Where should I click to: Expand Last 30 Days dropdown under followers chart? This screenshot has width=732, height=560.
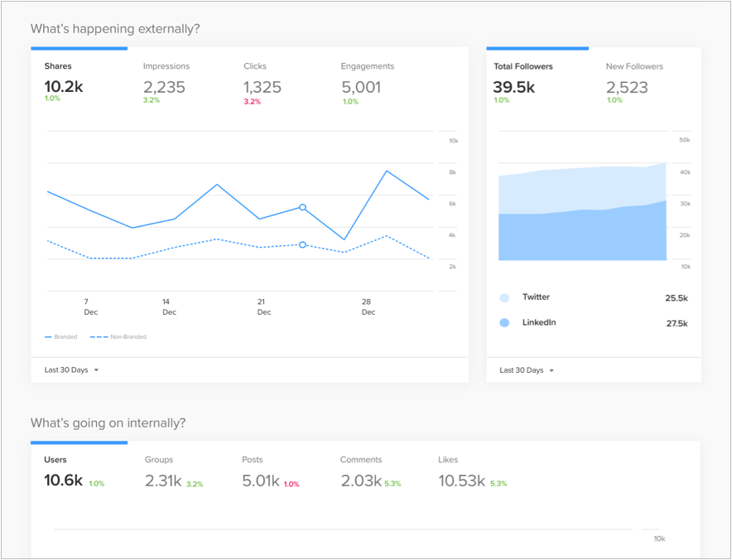(527, 370)
